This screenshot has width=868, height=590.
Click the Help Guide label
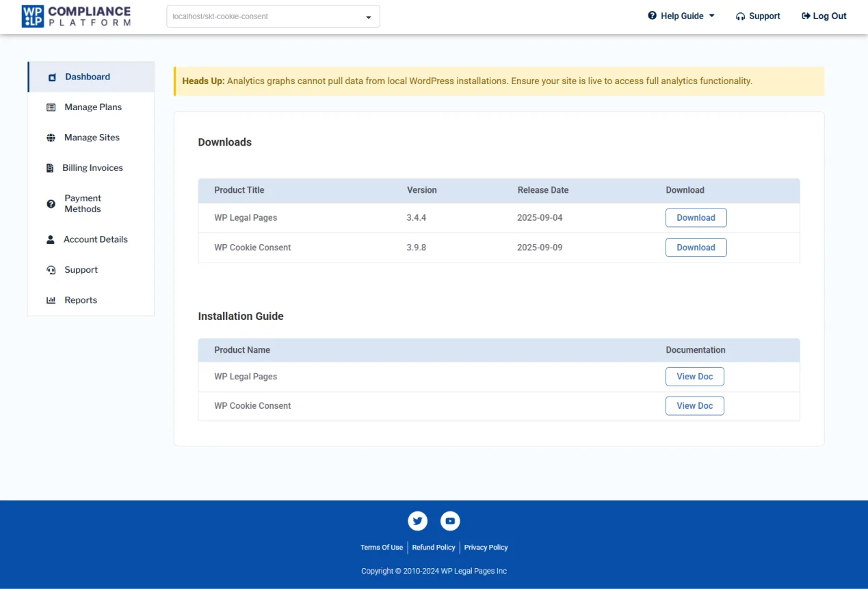click(682, 16)
